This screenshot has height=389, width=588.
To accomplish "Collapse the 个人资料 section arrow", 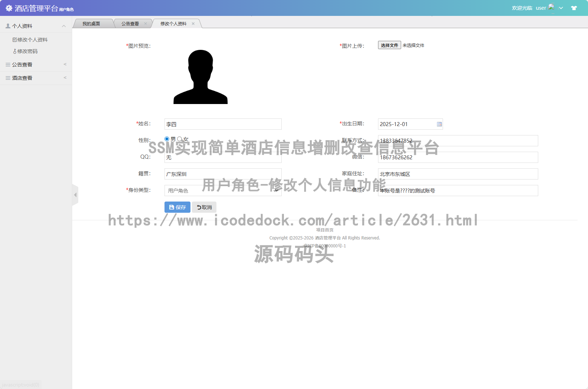I will coord(64,26).
